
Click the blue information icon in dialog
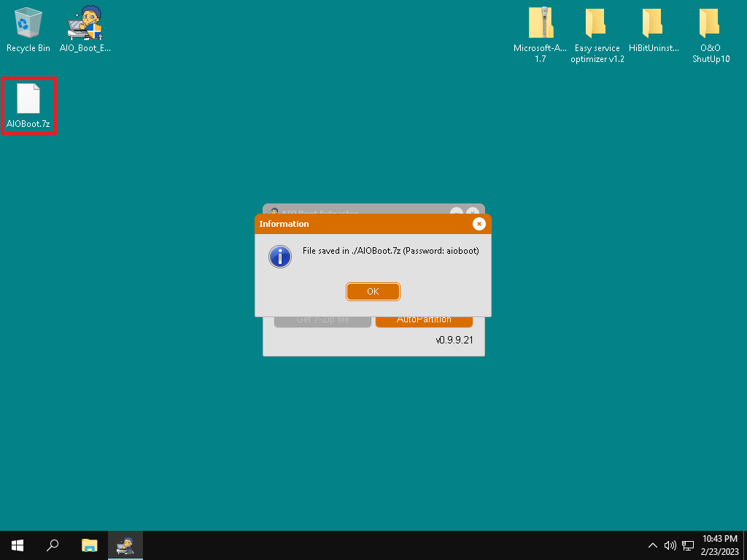280,256
